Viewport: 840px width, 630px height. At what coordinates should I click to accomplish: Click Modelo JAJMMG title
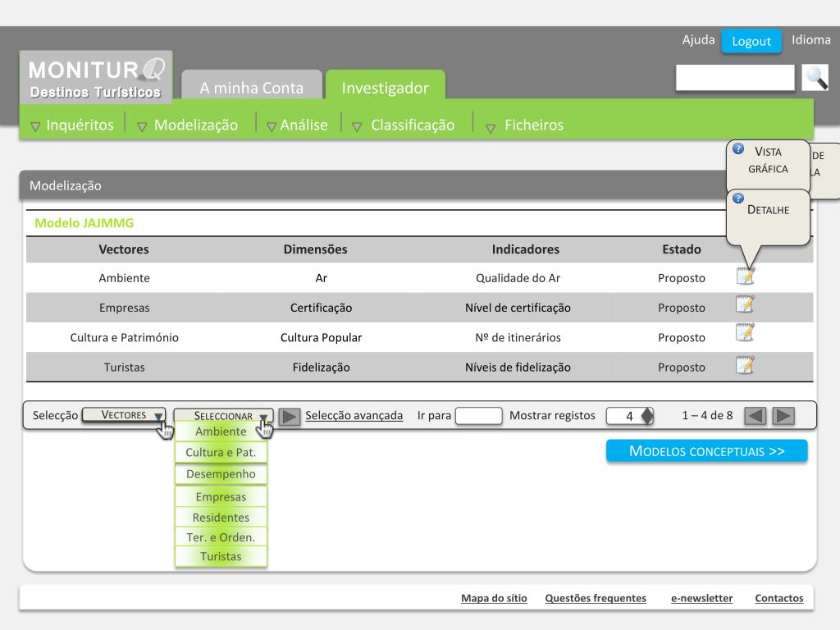coord(84,223)
